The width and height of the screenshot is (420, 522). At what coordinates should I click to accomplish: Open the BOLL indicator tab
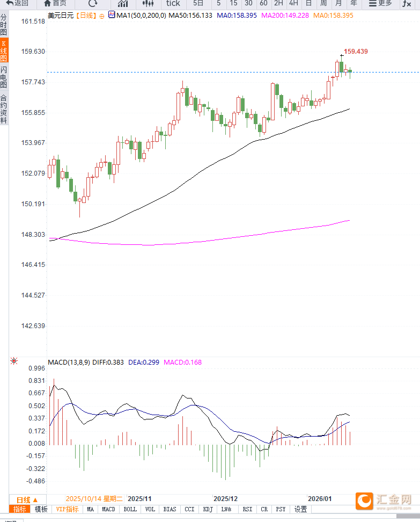pyautogui.click(x=130, y=509)
